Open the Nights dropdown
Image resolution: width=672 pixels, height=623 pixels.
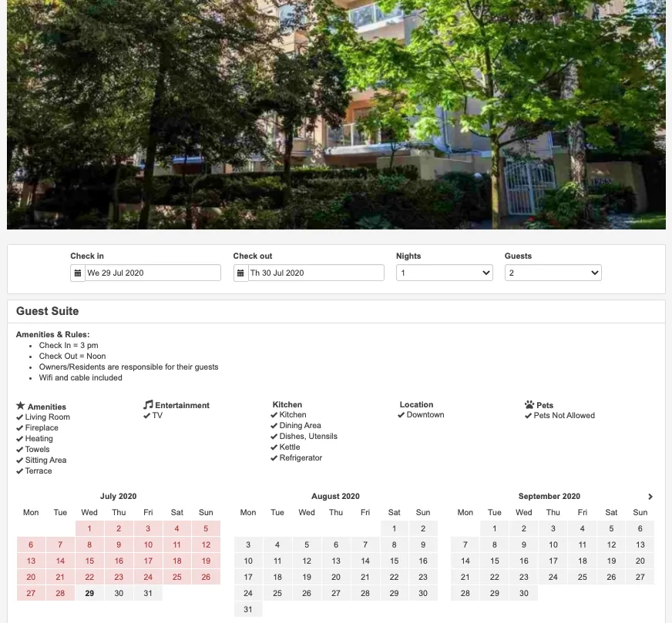tap(444, 272)
